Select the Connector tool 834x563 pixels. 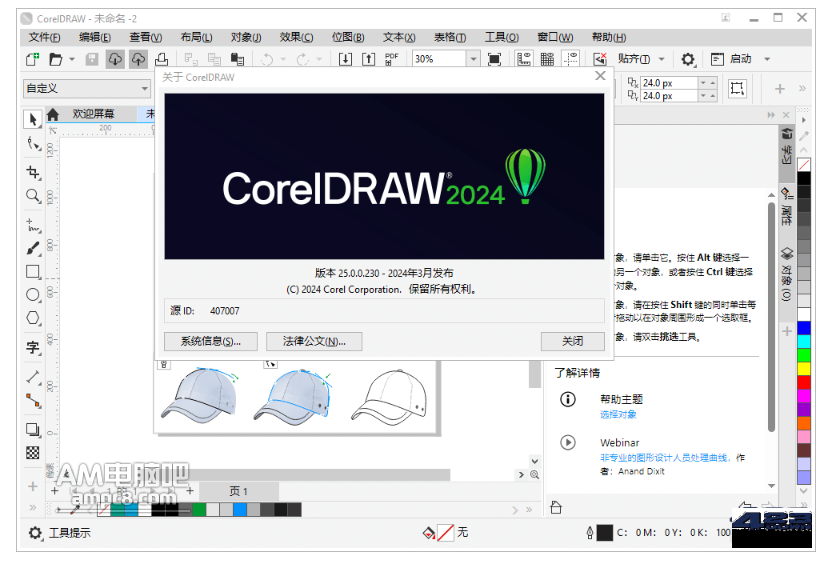[33, 401]
